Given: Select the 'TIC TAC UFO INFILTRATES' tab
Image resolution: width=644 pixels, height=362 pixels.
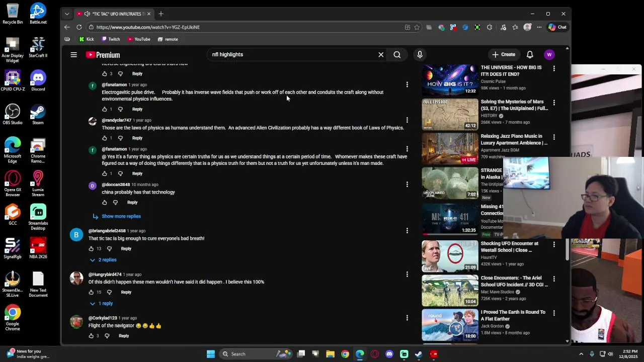Looking at the screenshot, I should pos(113,14).
